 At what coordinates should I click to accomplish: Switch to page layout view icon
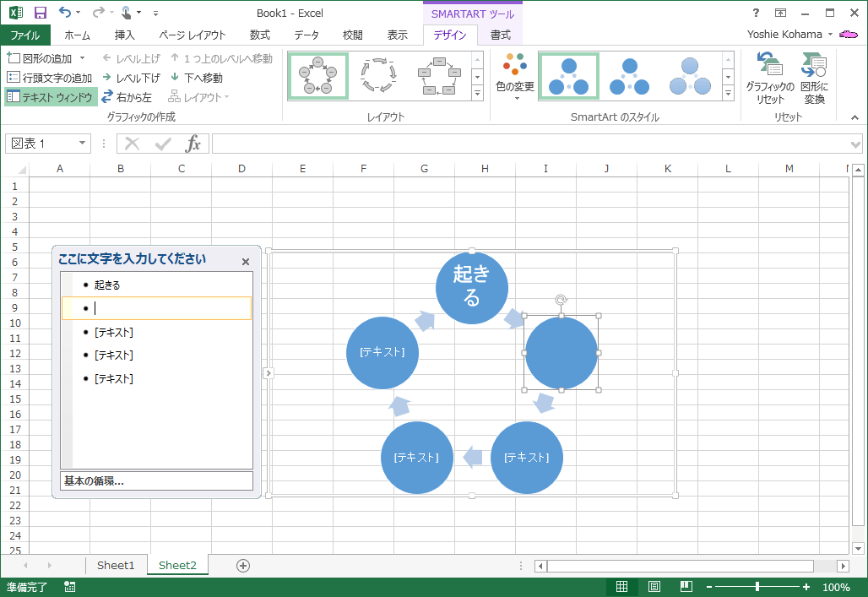(654, 587)
